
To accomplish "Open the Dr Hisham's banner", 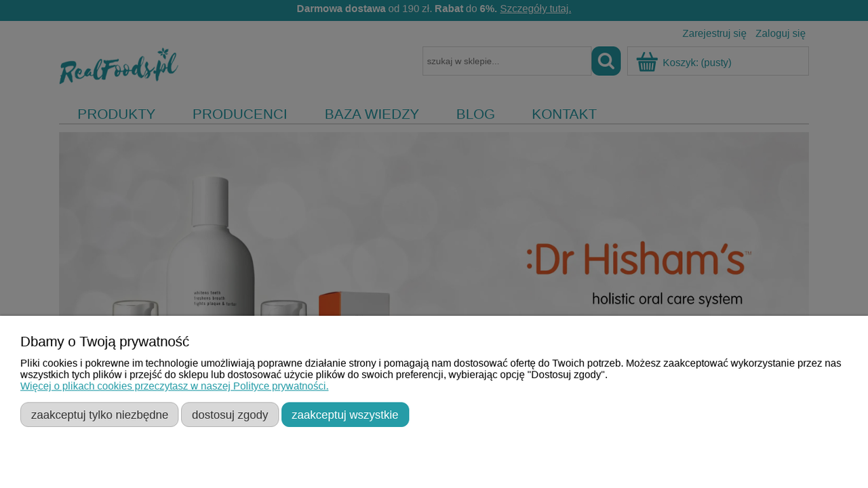I will coord(434,224).
